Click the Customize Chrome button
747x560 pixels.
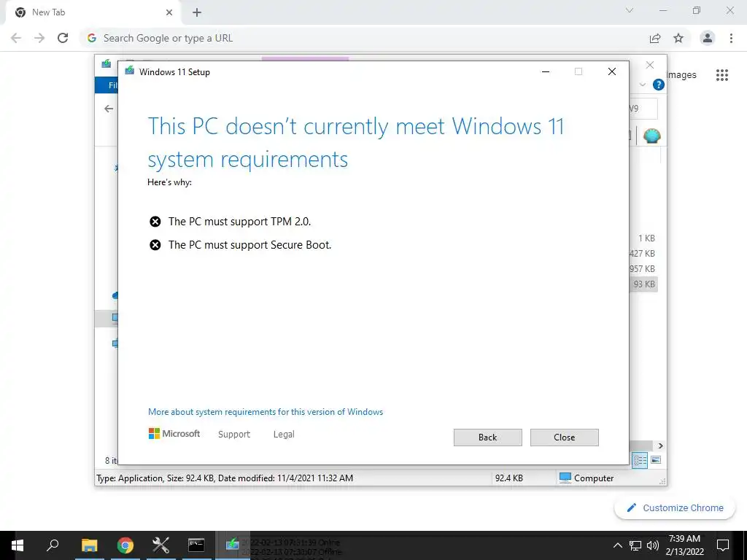[675, 508]
